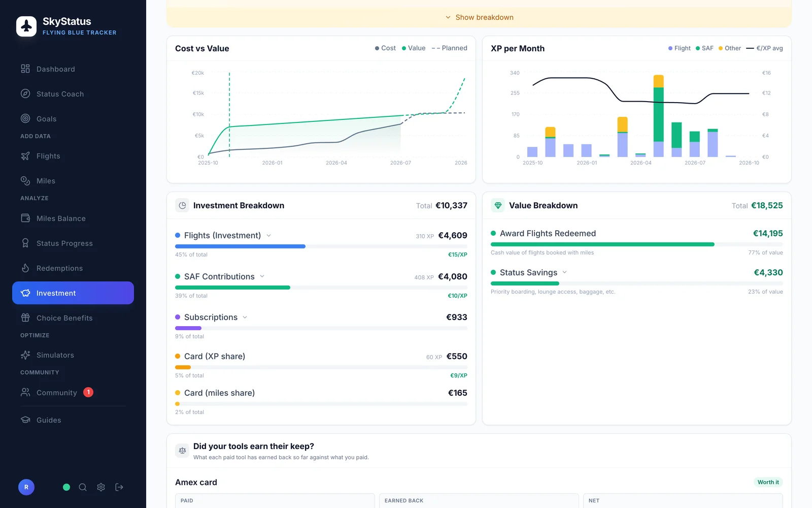The width and height of the screenshot is (812, 508).
Task: Click the logout icon in sidebar footer
Action: click(119, 487)
